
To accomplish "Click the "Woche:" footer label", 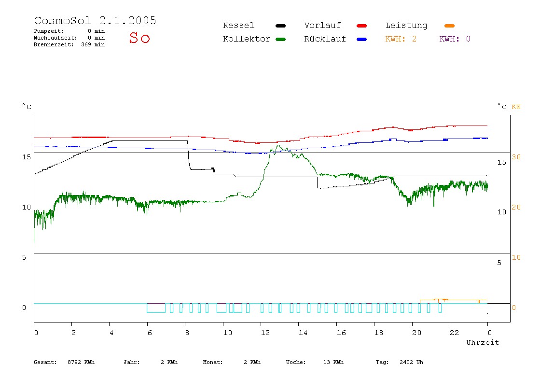I will pos(296,362).
